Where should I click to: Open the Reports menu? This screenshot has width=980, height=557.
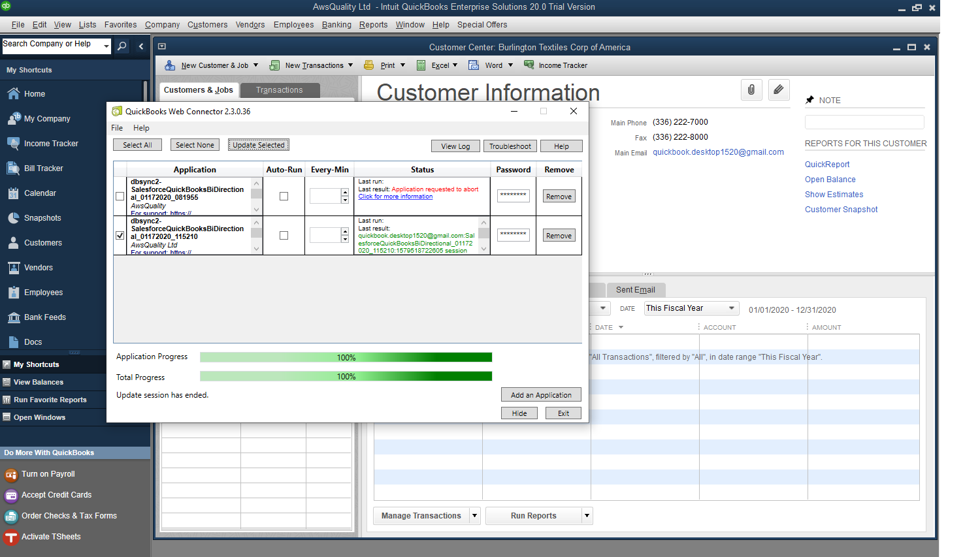tap(373, 25)
